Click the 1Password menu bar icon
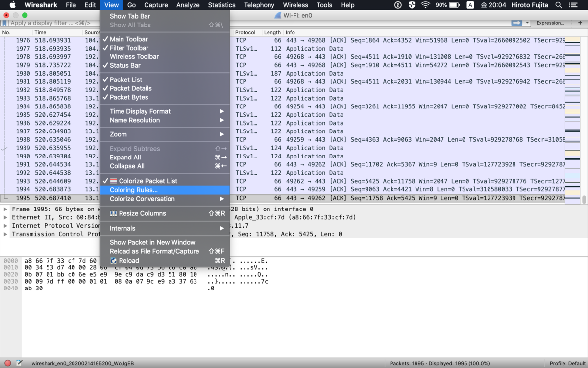 (x=398, y=5)
